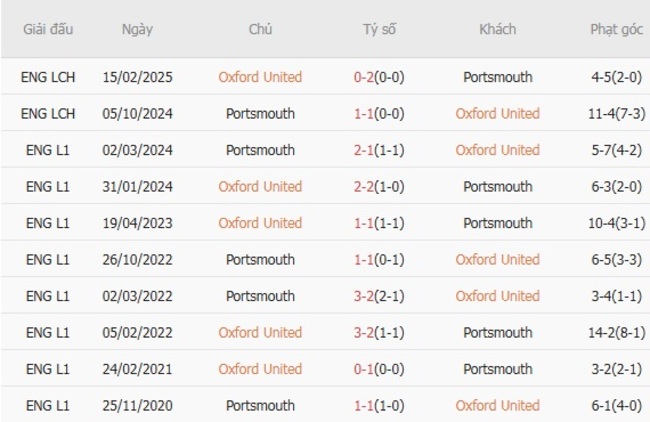Image resolution: width=650 pixels, height=422 pixels.
Task: Select the ENG LCH league cell for 15/02/2025
Action: [x=48, y=77]
